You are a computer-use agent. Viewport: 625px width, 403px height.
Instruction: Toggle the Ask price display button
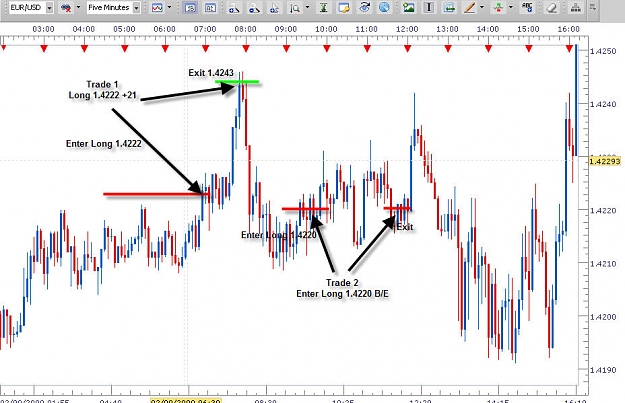210,7
